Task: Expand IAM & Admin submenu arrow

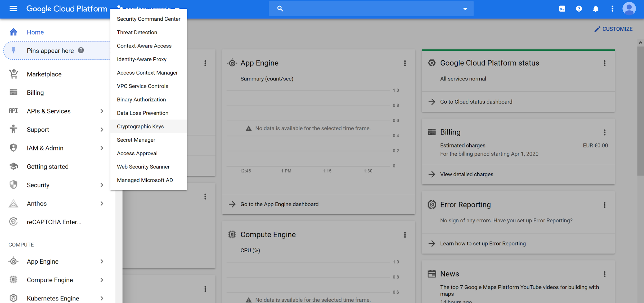Action: point(102,148)
